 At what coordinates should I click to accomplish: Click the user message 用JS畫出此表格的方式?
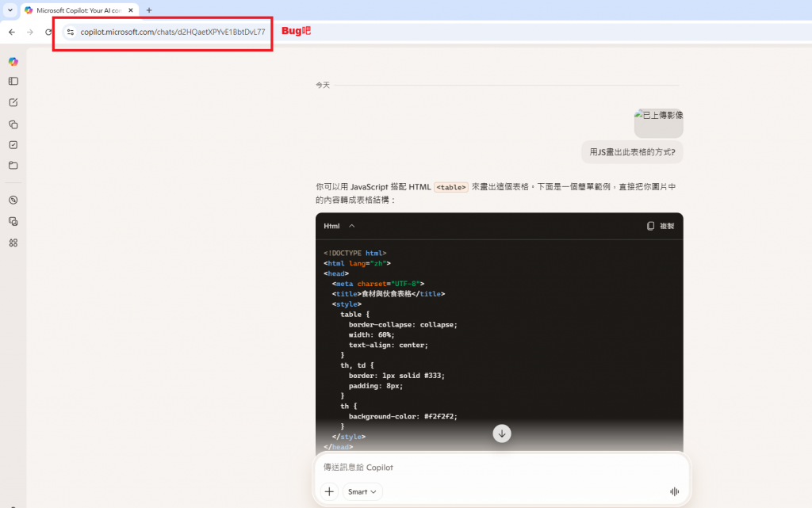(x=632, y=152)
